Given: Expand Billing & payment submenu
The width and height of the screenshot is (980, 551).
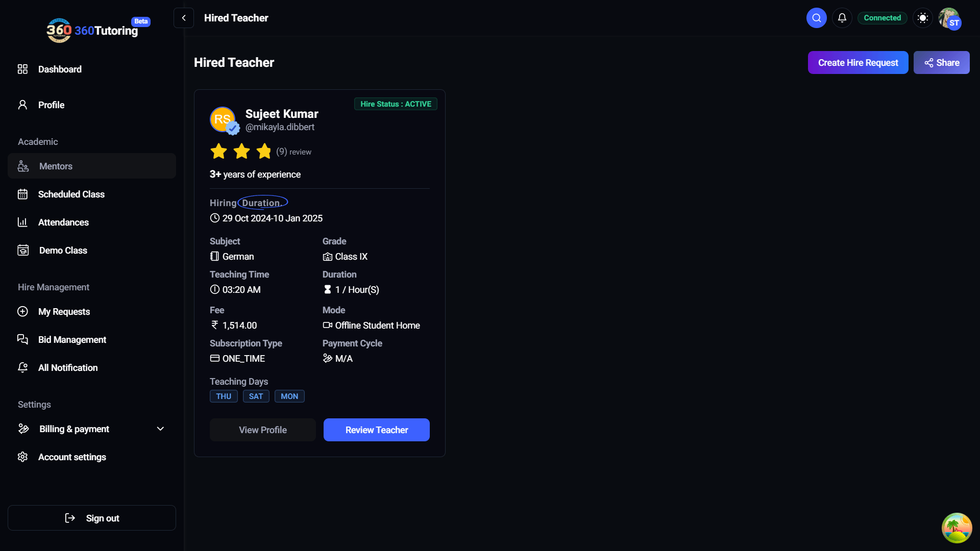Looking at the screenshot, I should coord(160,429).
